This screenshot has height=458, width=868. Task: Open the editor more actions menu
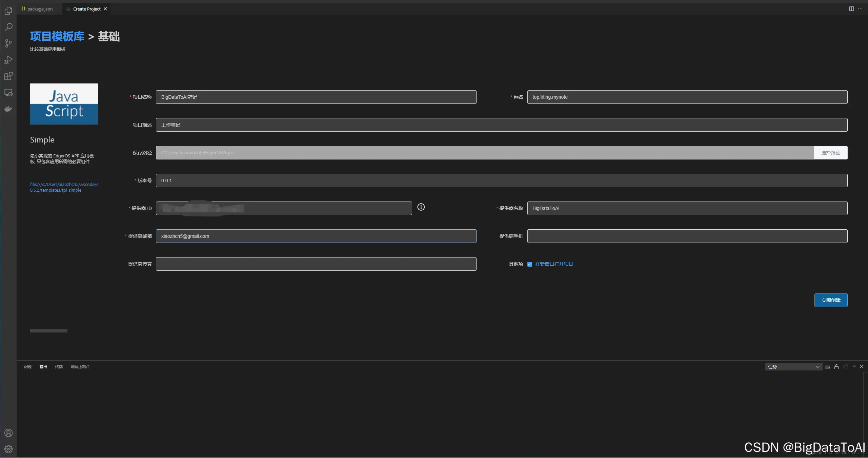pos(860,9)
